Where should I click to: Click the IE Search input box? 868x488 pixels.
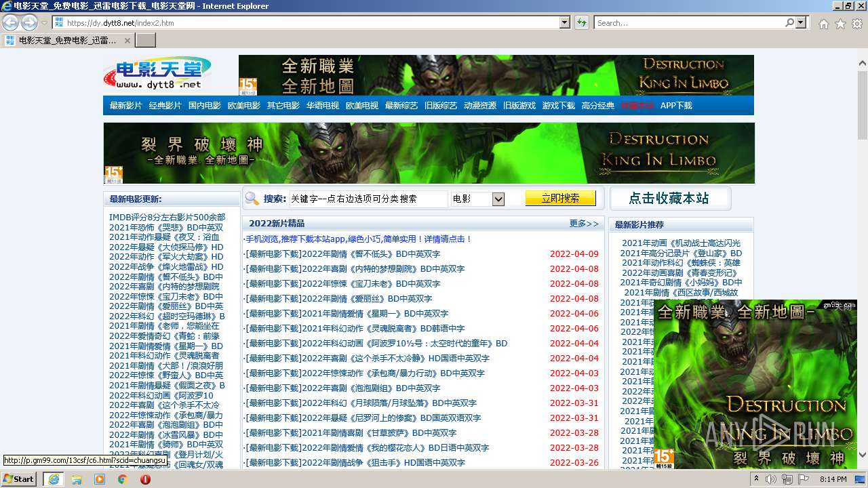[x=690, y=22]
